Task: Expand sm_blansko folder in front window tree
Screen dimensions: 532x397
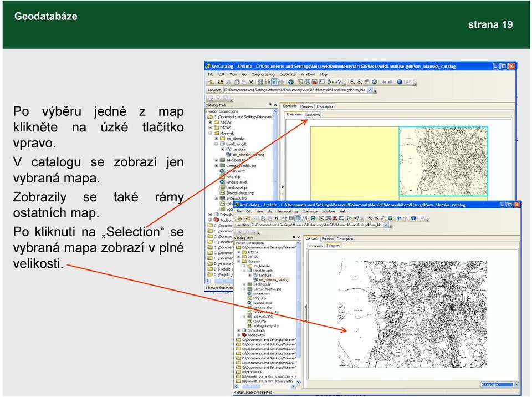Action: pos(244,266)
